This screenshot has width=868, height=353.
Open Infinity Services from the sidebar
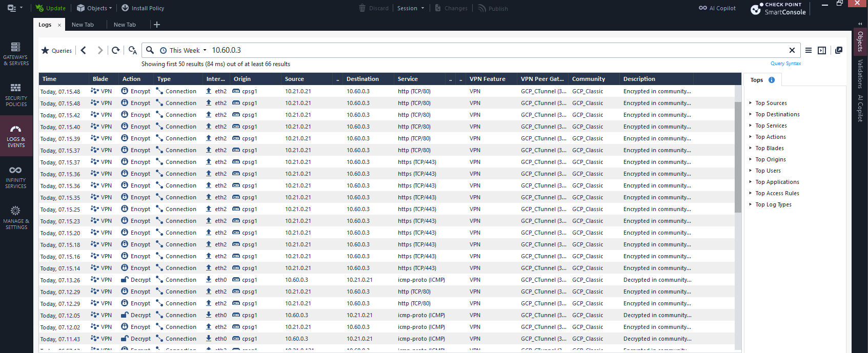point(16,177)
